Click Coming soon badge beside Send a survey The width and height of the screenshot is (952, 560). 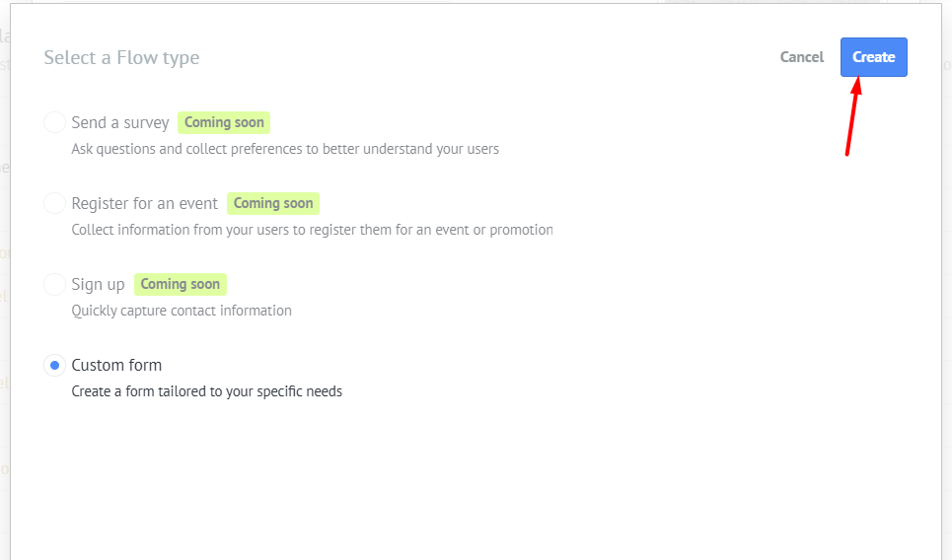(x=224, y=122)
